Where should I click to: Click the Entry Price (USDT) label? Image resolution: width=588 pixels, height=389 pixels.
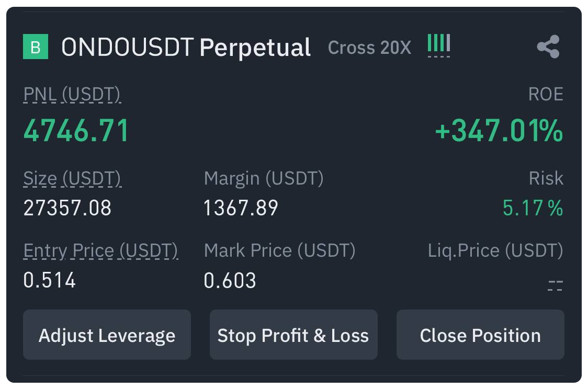tap(100, 250)
